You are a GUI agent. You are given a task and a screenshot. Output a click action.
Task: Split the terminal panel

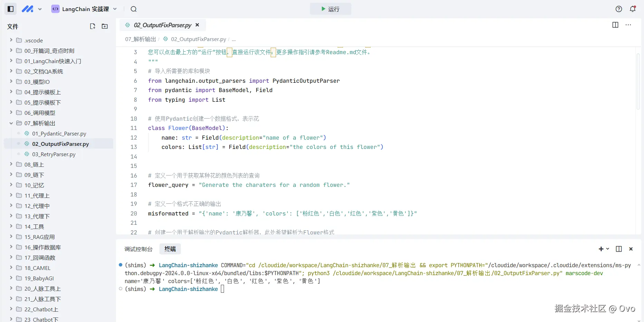click(619, 249)
